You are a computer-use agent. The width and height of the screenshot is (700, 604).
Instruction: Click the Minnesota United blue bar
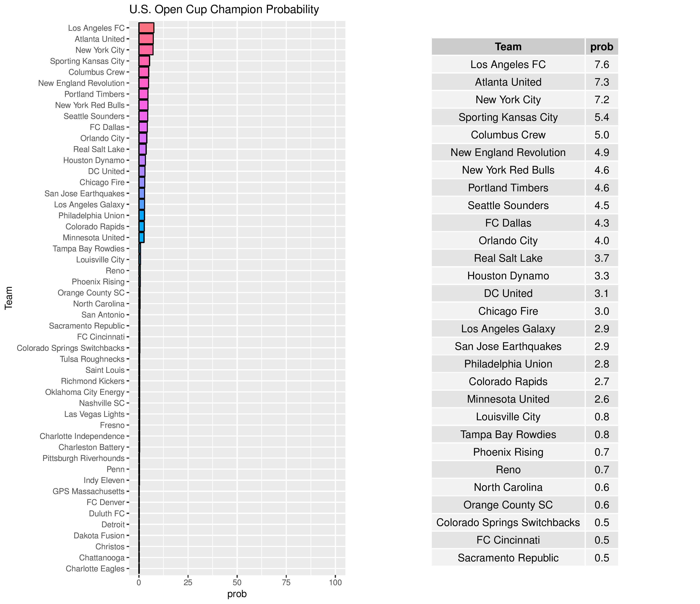(141, 238)
